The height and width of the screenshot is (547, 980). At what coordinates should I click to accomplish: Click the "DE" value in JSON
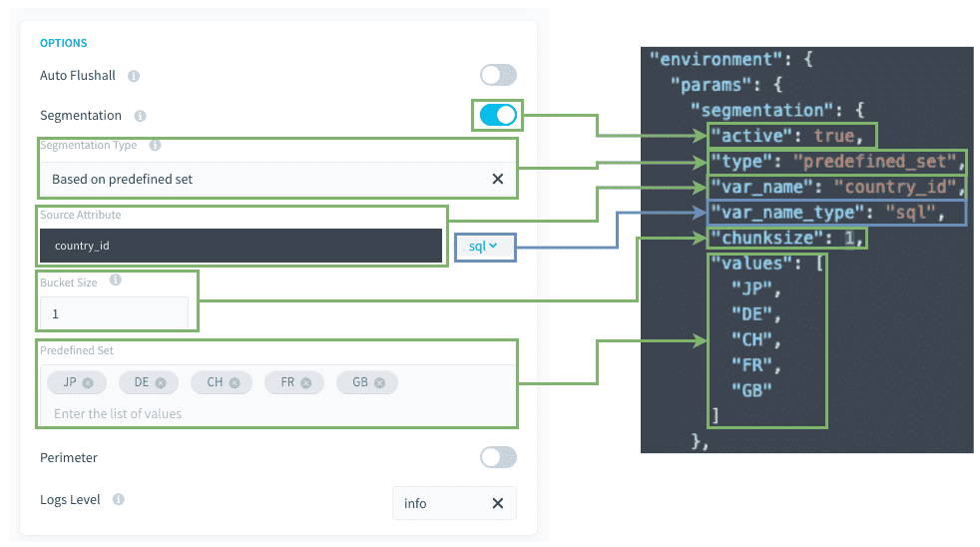pos(751,314)
